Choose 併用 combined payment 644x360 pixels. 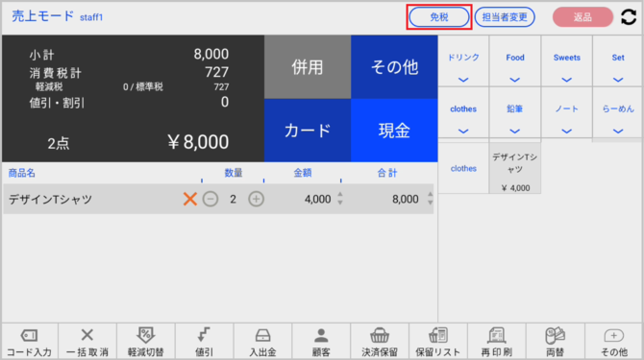(x=308, y=67)
